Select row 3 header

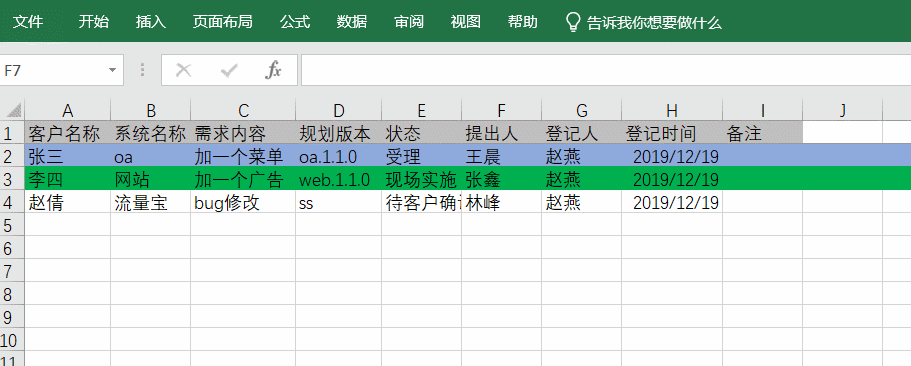(x=12, y=179)
